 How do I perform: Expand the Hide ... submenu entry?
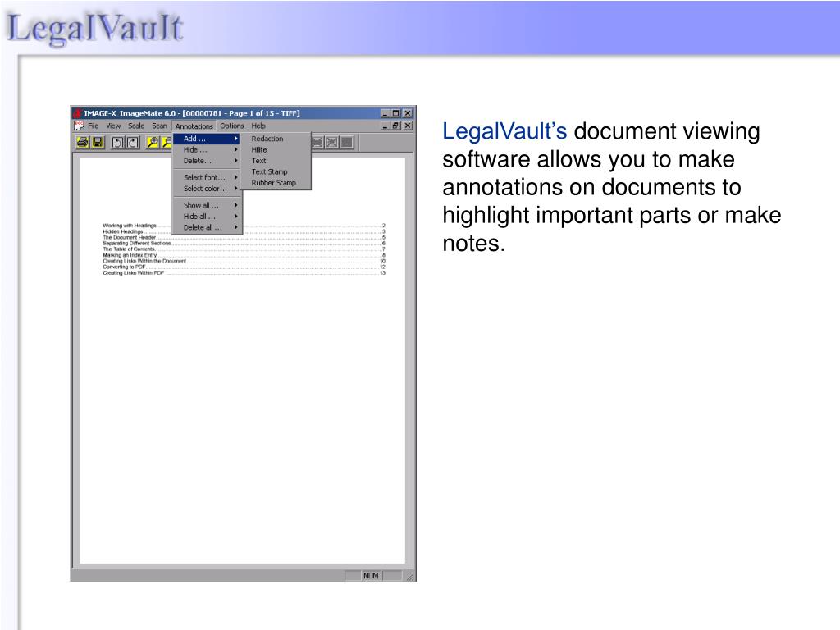(x=208, y=150)
